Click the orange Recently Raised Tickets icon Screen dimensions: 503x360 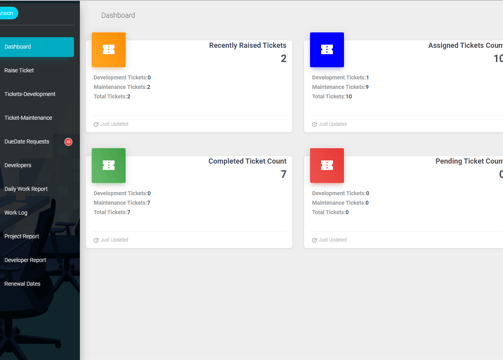click(109, 50)
